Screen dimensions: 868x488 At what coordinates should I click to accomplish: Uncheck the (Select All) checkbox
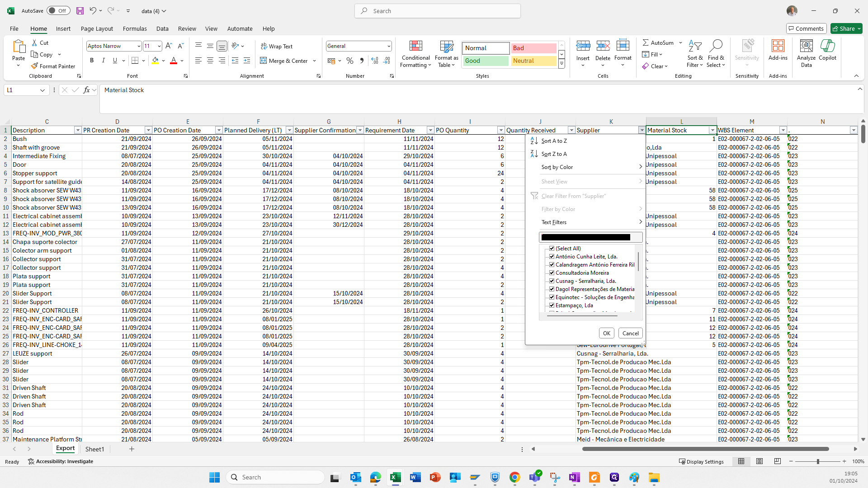coord(552,248)
